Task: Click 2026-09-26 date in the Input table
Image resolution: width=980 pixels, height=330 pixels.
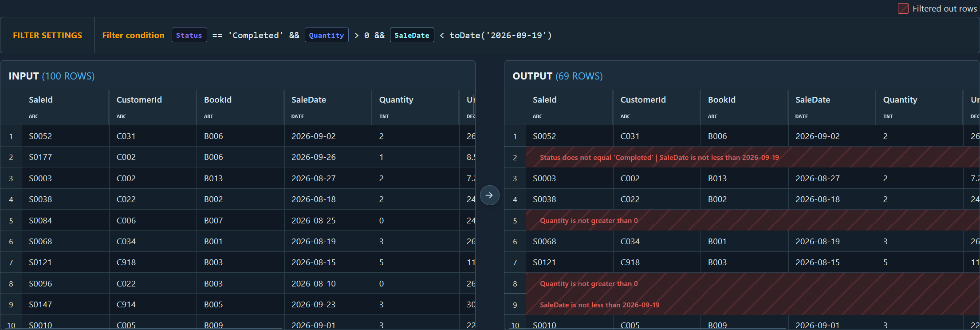Action: click(314, 157)
